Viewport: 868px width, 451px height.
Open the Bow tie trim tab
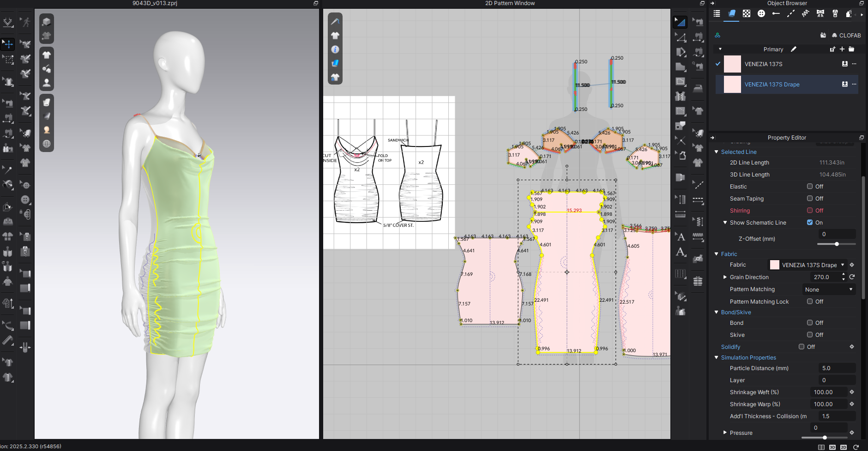pos(820,13)
